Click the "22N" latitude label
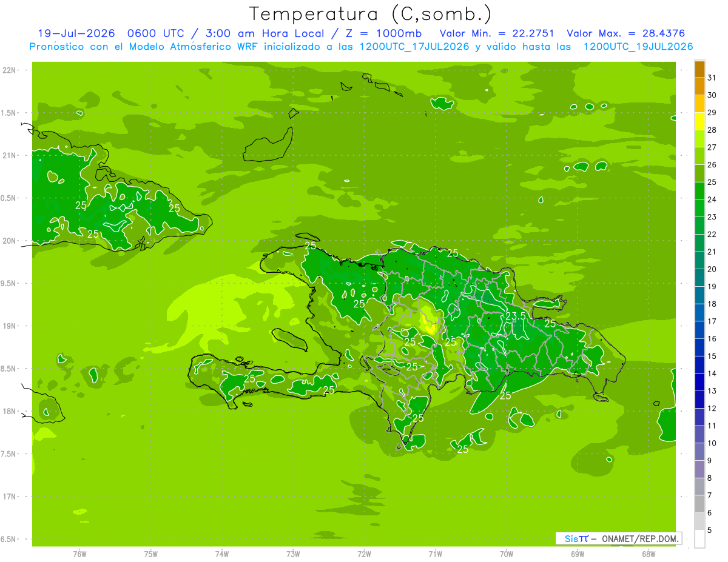 click(10, 70)
